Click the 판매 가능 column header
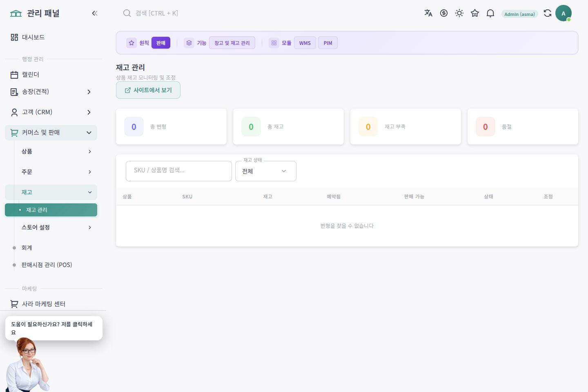This screenshot has height=392, width=588. pos(414,197)
